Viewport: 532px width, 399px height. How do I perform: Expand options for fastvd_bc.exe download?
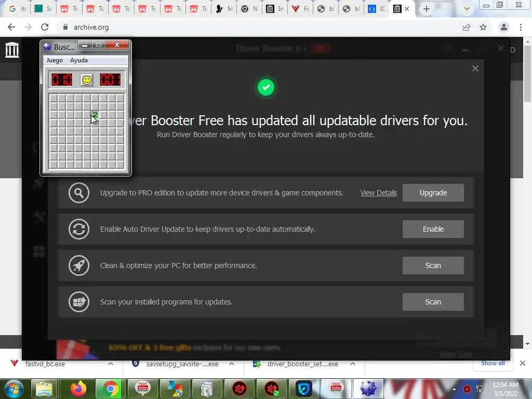pos(111,364)
